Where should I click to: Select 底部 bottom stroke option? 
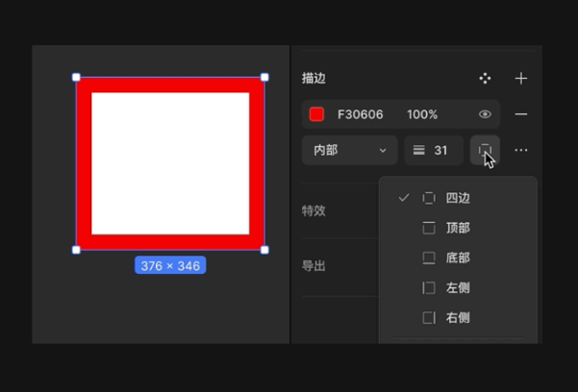458,257
